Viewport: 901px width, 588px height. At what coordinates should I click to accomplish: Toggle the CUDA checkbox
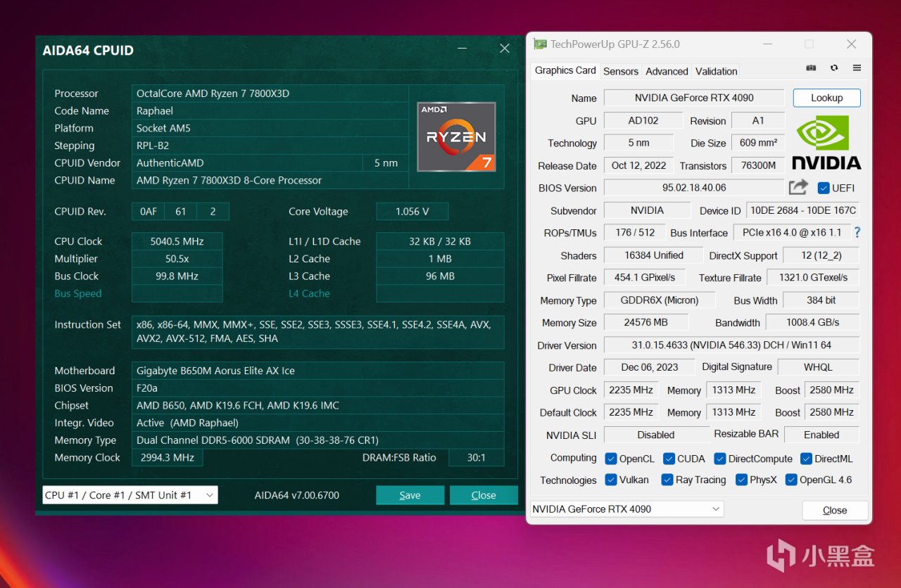(669, 459)
